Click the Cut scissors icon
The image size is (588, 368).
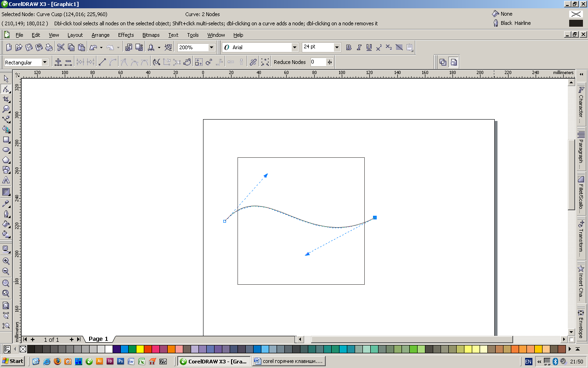click(61, 47)
